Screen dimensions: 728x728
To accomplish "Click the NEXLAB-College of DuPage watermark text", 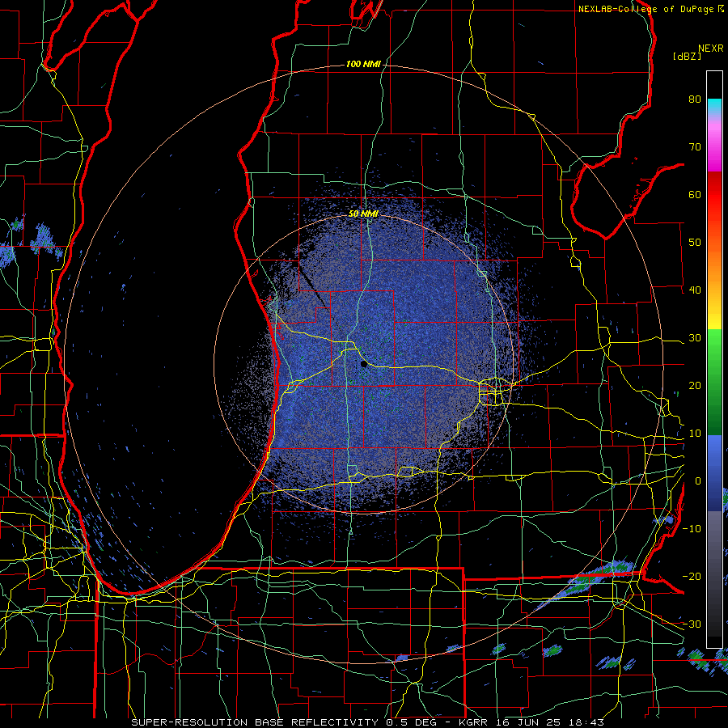I will 651,9.
